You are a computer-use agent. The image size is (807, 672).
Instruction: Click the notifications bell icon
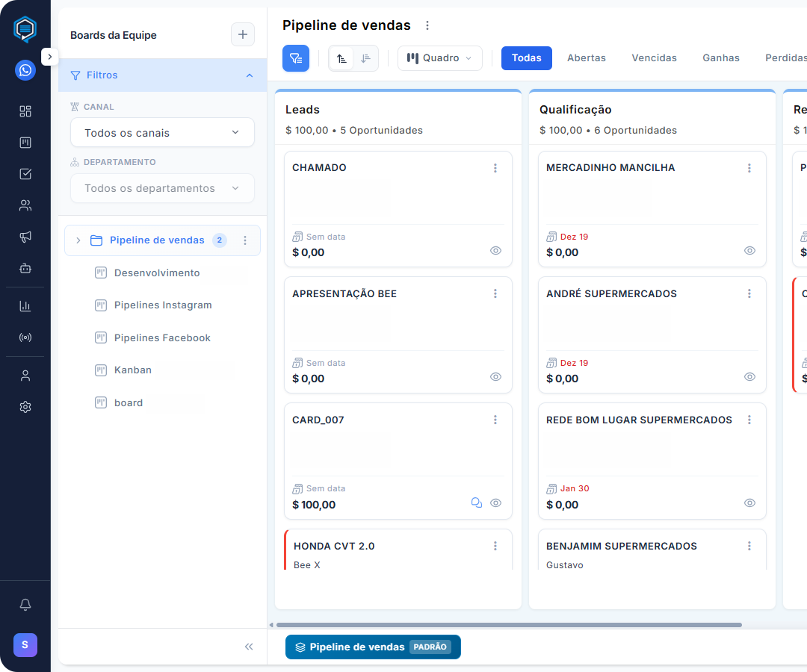pos(25,604)
